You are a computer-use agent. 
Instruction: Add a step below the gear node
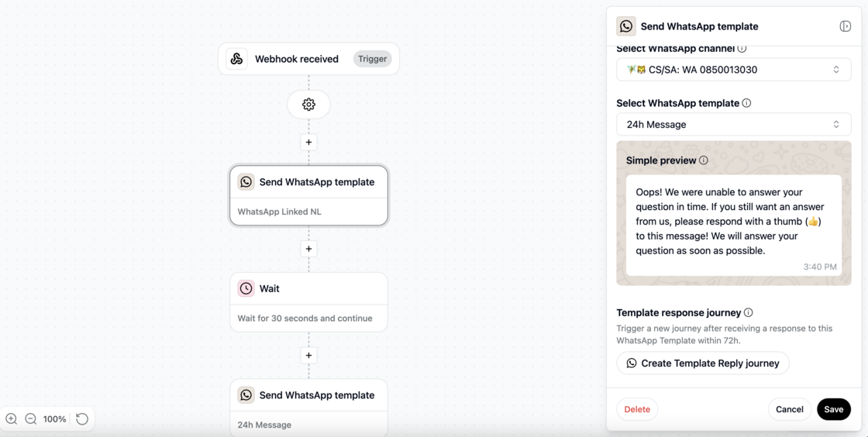pos(309,142)
